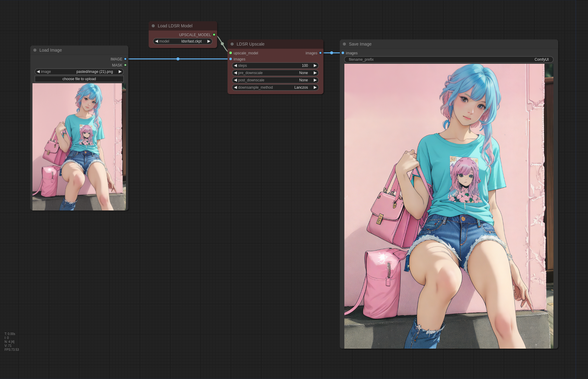The height and width of the screenshot is (379, 588).
Task: Select previous image with left arrow in Load Image
Action: pyautogui.click(x=38, y=72)
